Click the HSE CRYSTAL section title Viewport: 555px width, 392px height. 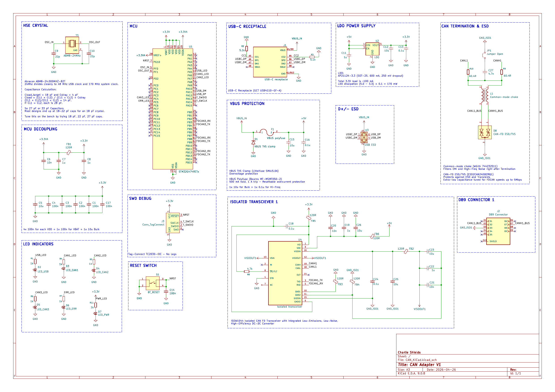(36, 25)
